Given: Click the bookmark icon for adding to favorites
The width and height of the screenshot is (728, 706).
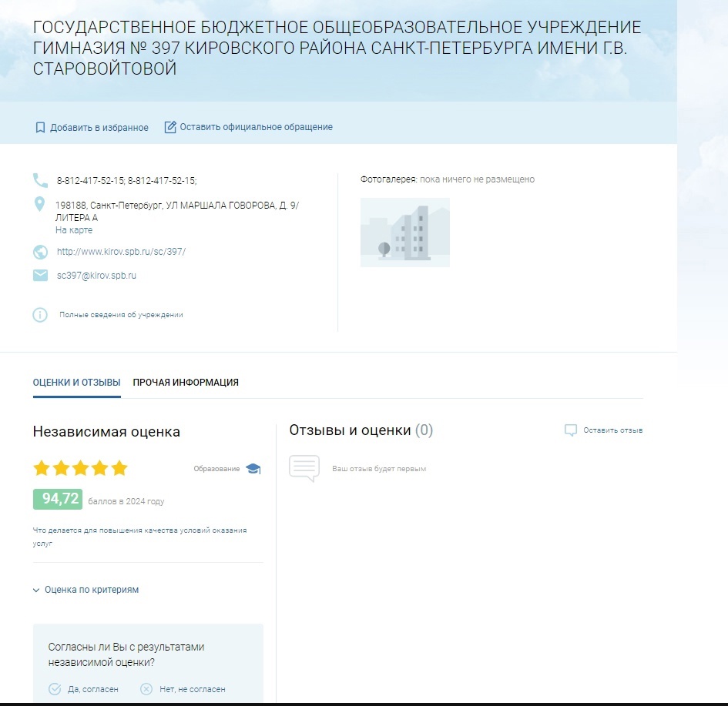Looking at the screenshot, I should pos(40,128).
